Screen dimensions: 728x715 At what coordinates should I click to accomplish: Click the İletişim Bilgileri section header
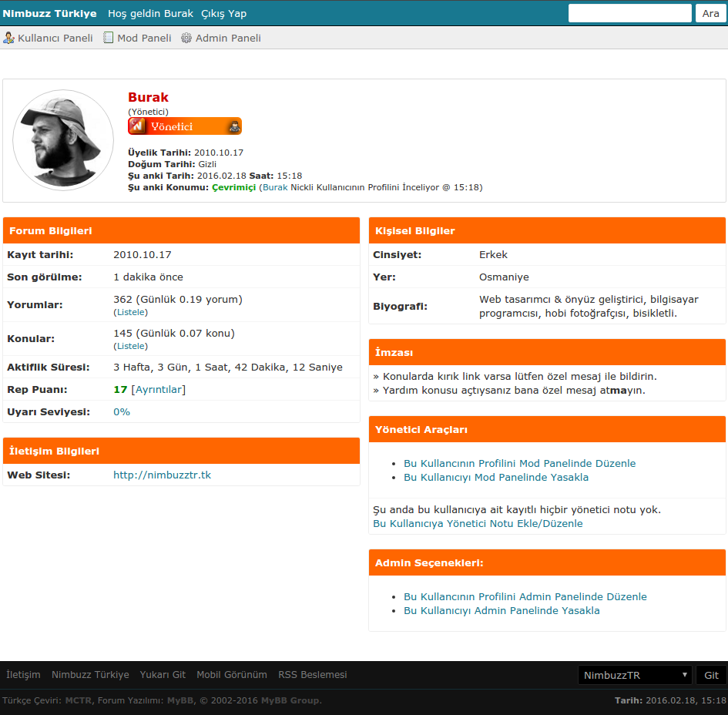pos(181,451)
